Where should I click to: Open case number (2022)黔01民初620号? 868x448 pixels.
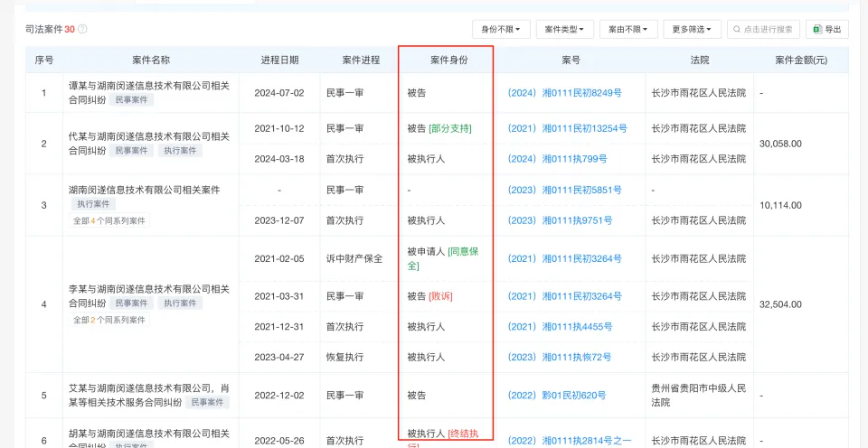click(556, 395)
